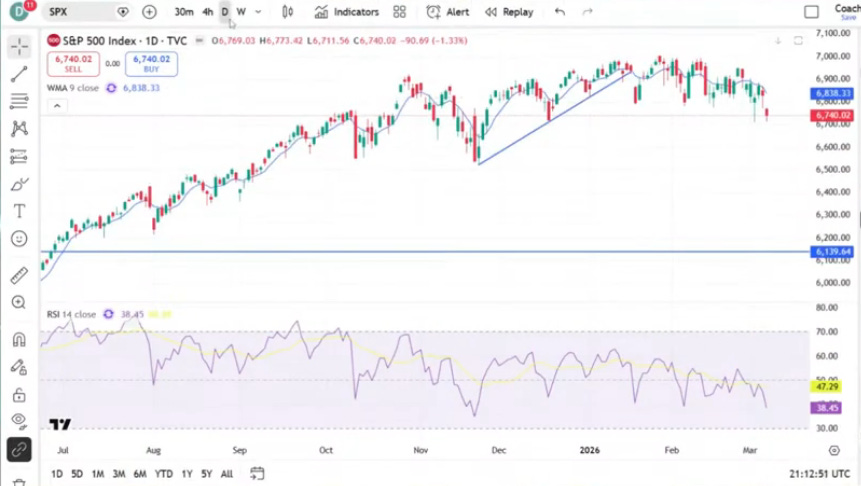Click the purple 38.45 RSI value label
The height and width of the screenshot is (486, 861).
pyautogui.click(x=826, y=408)
